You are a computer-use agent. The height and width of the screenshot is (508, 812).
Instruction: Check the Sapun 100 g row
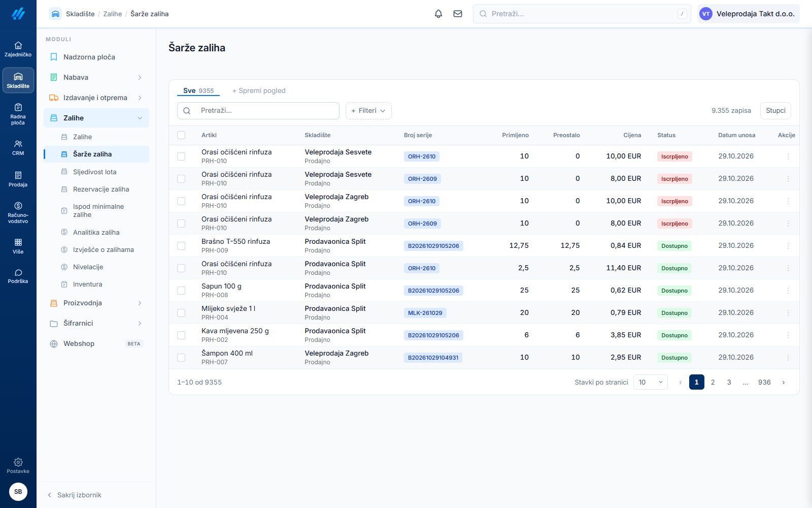(181, 291)
